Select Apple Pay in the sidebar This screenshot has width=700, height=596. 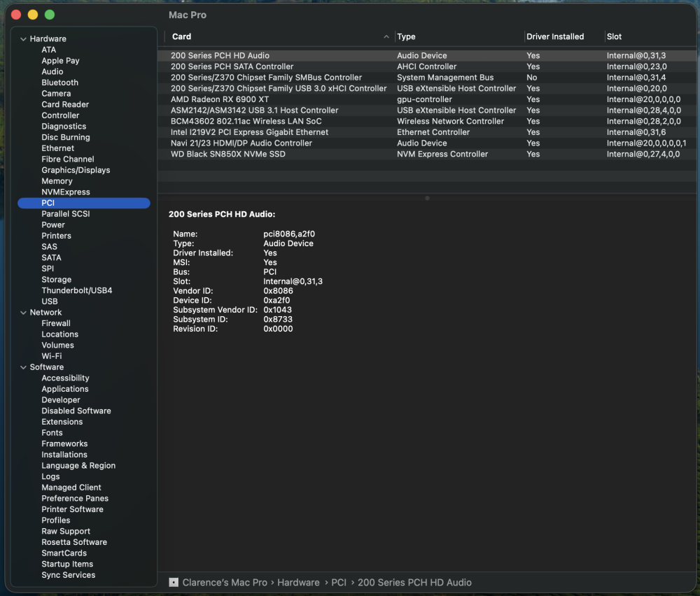pos(60,61)
